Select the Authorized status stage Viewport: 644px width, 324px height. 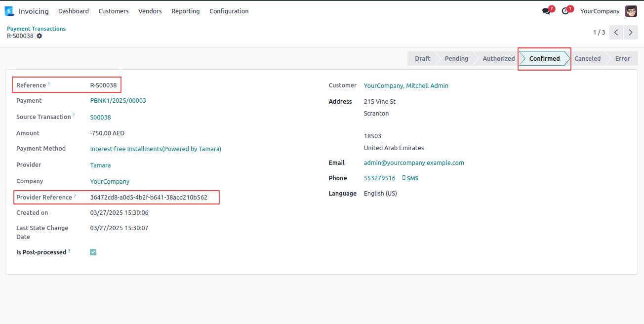498,58
